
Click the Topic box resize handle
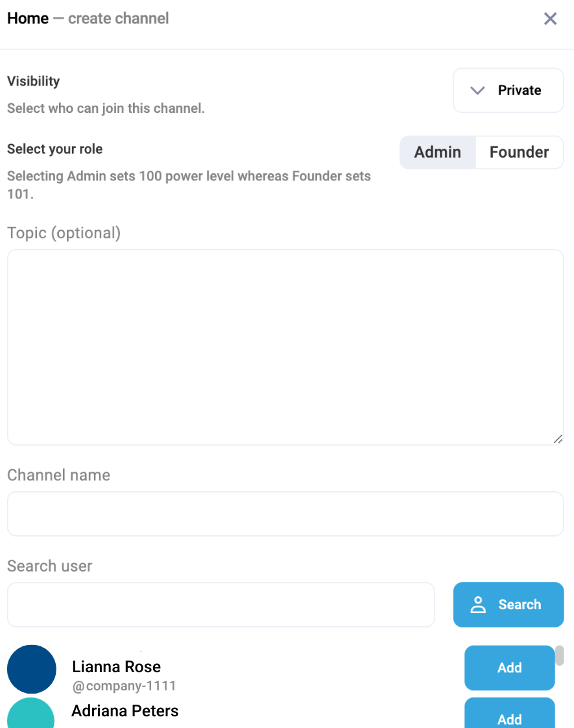coord(558,439)
